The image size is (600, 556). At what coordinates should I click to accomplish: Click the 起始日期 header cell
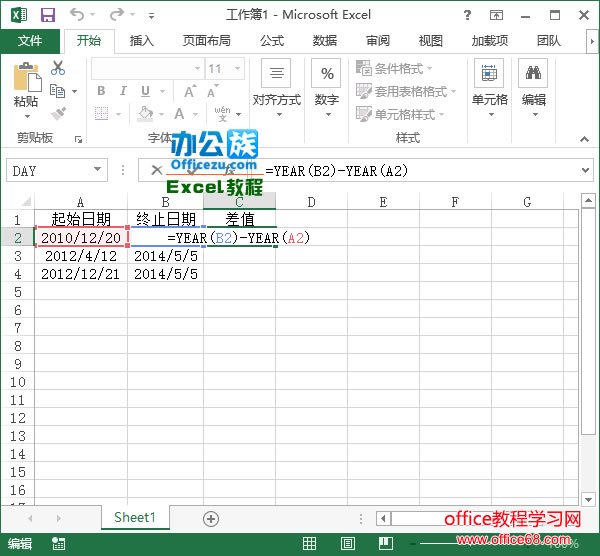81,219
